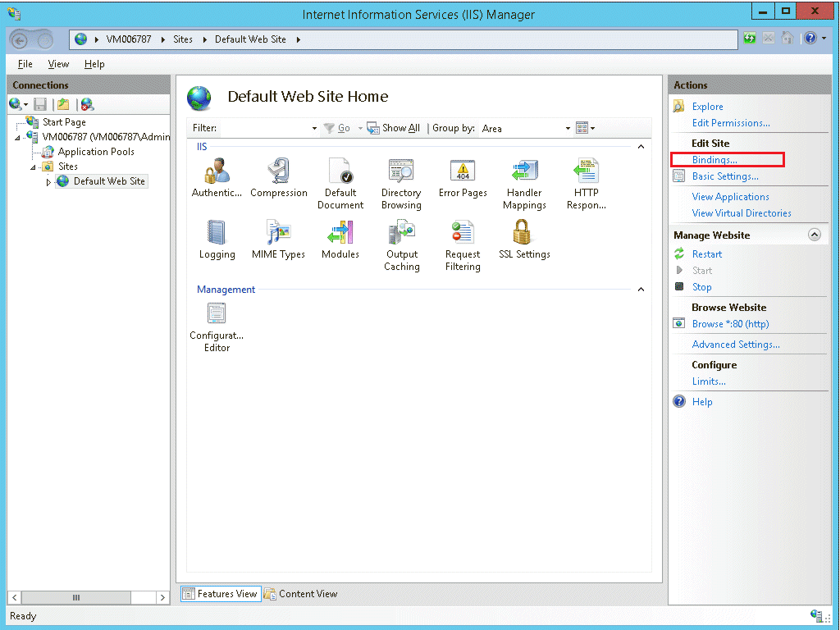The width and height of the screenshot is (840, 630).
Task: Click the Save toolbar icon in Connections
Action: coord(40,104)
